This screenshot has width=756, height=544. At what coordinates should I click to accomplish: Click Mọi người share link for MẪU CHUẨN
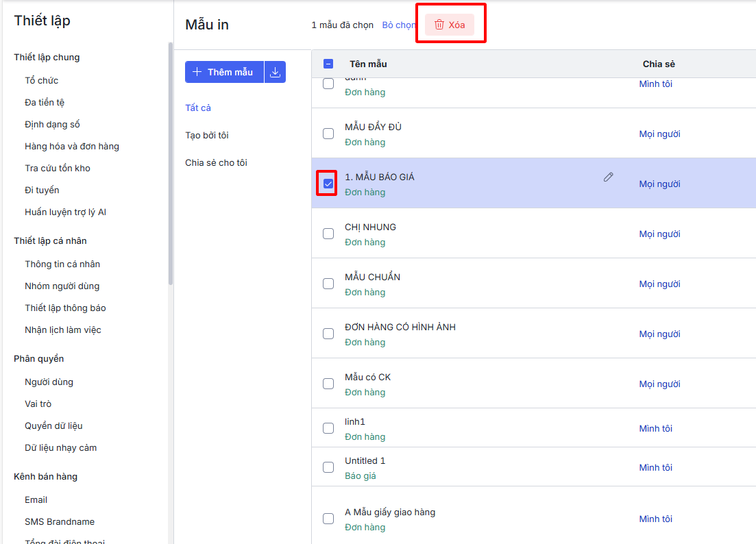pyautogui.click(x=659, y=284)
